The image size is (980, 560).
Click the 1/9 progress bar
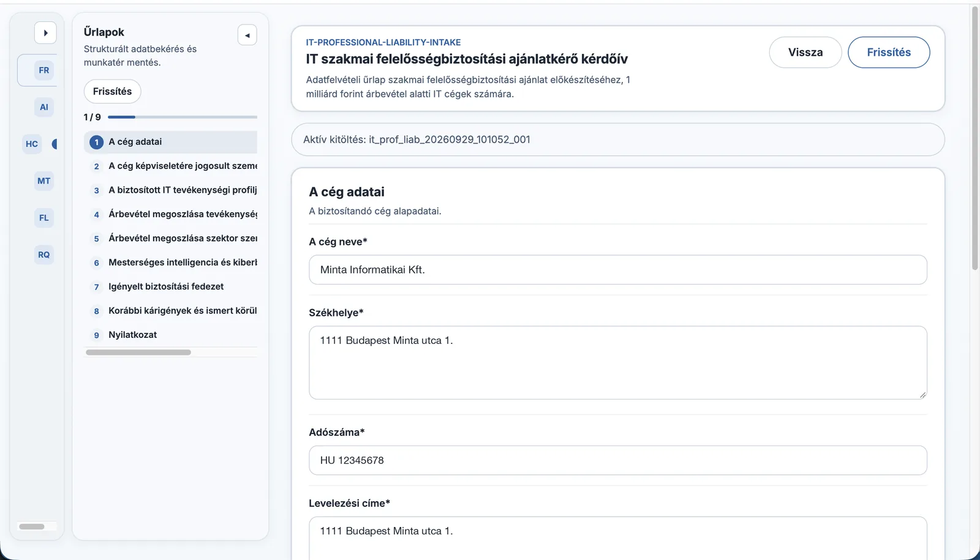tap(183, 117)
